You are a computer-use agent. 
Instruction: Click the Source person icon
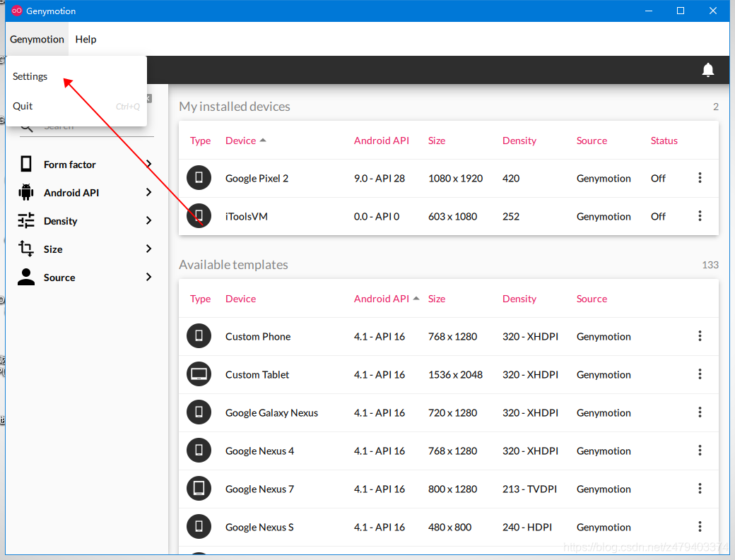coord(26,278)
